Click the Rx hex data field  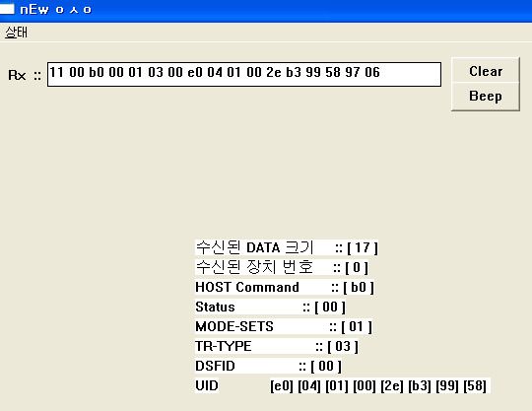point(244,74)
